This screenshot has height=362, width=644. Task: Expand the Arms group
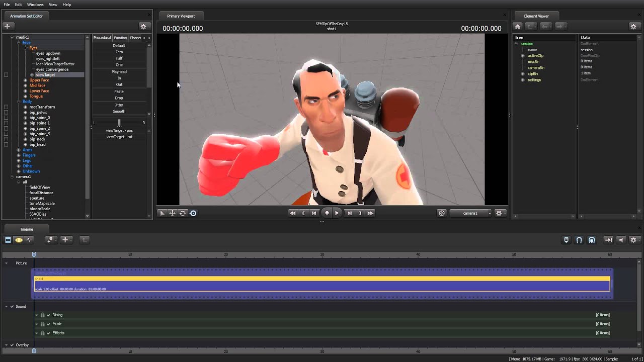click(x=19, y=150)
